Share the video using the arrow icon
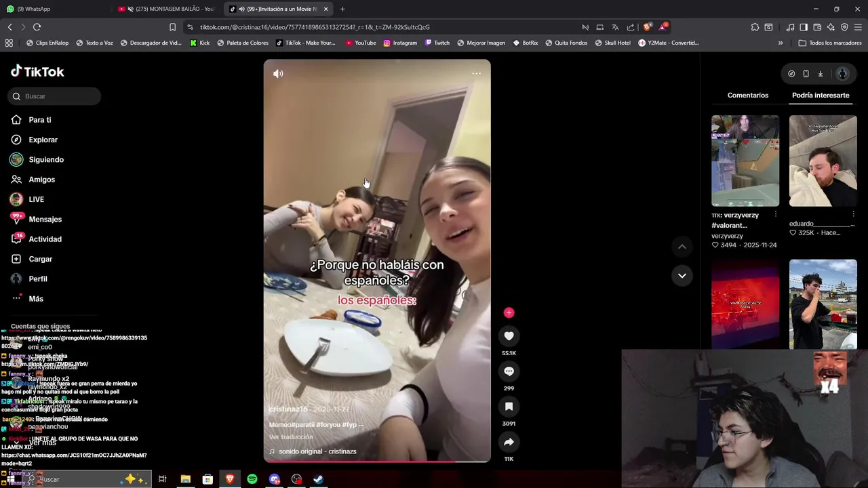Viewport: 868px width, 488px height. (x=509, y=442)
